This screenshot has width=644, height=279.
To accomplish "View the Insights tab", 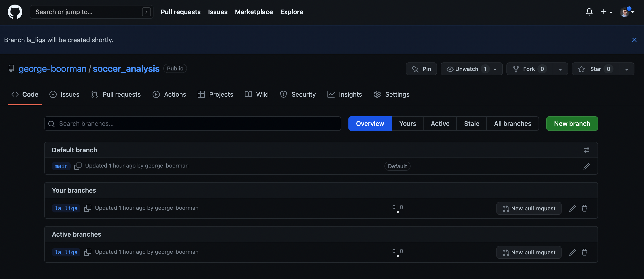I will (345, 94).
